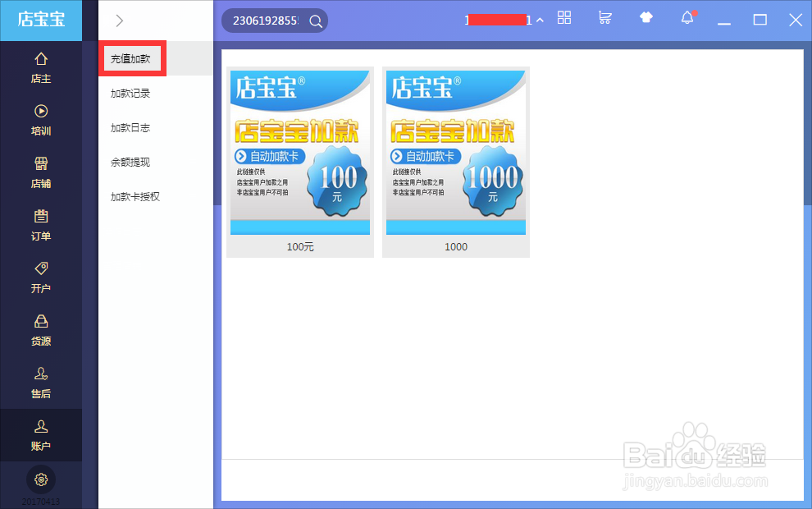Collapse the submenu with the chevron arrow
Viewport: 812px width, 509px height.
pos(120,21)
